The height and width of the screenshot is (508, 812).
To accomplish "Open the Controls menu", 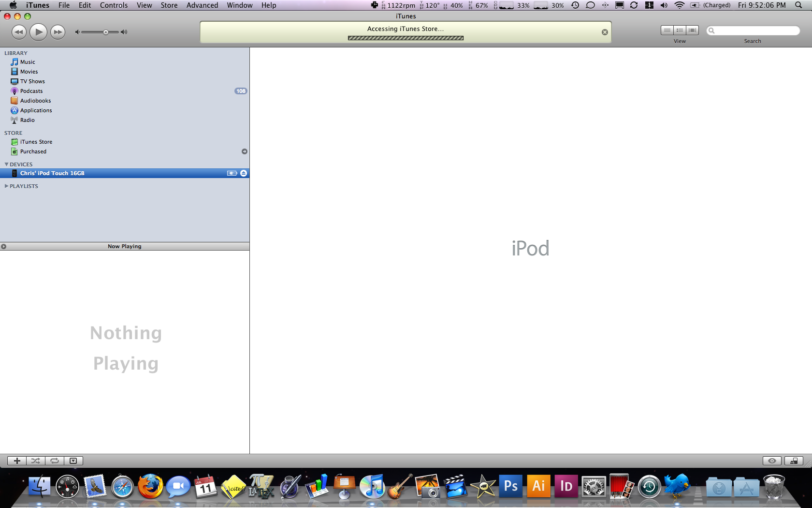I will pos(114,5).
